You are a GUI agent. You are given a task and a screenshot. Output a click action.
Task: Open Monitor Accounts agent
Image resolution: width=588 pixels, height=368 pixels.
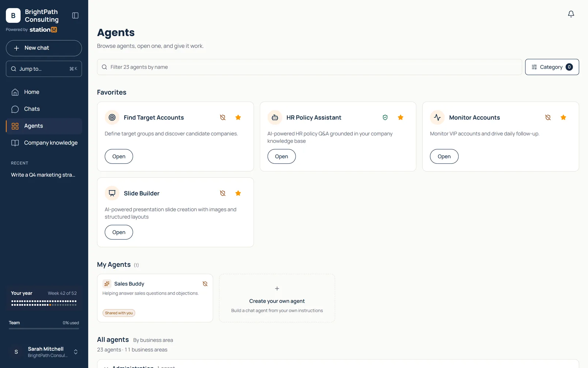point(444,156)
